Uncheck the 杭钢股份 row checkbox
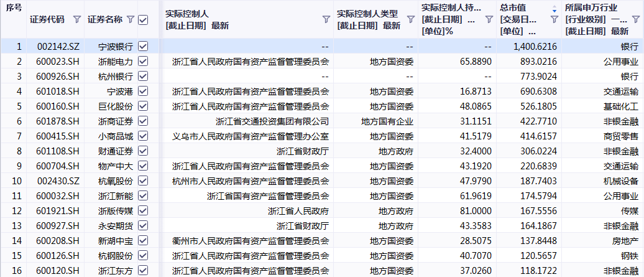The width and height of the screenshot is (644, 277). click(x=143, y=255)
